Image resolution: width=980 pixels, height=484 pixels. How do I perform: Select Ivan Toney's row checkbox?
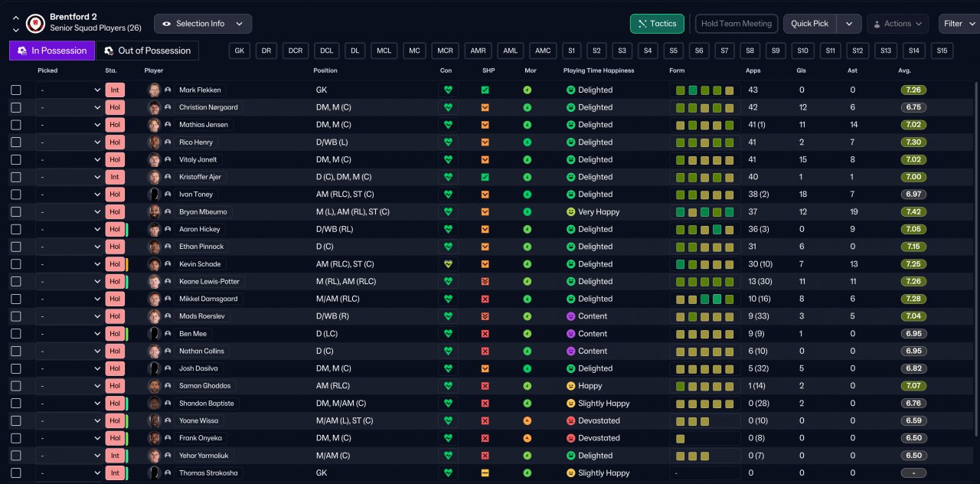pyautogui.click(x=16, y=195)
